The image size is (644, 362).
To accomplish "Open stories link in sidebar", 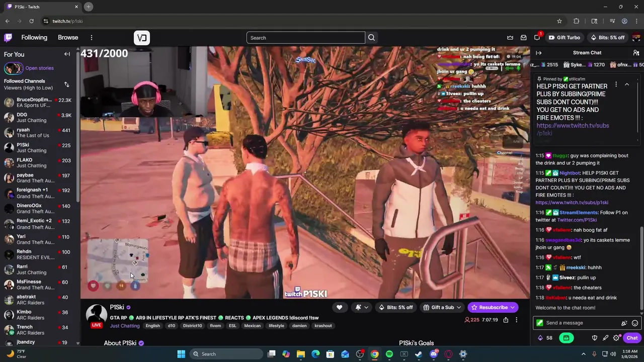I will 39,68.
